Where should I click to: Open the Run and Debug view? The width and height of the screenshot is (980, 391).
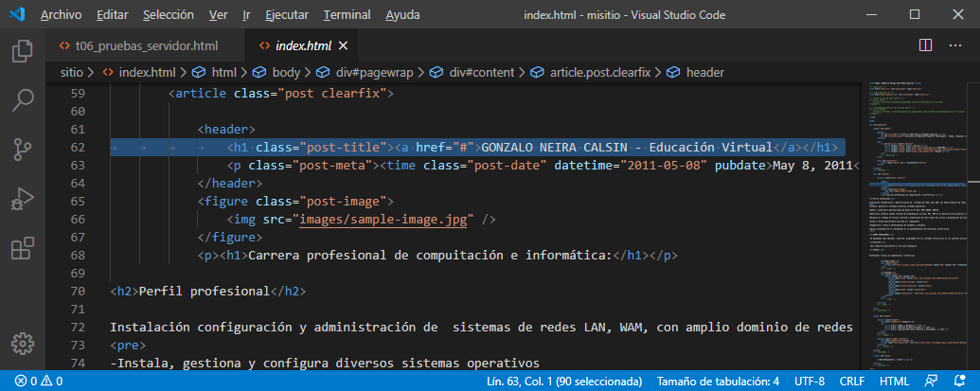point(23,200)
